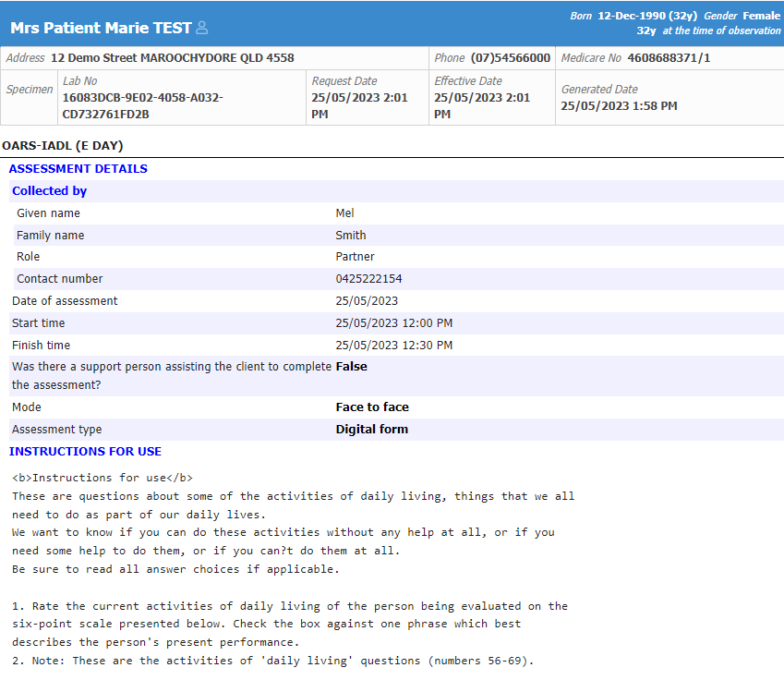Expand the INSTRUCTIONS FOR USE section
Viewport: 784px width, 680px height.
click(x=85, y=451)
